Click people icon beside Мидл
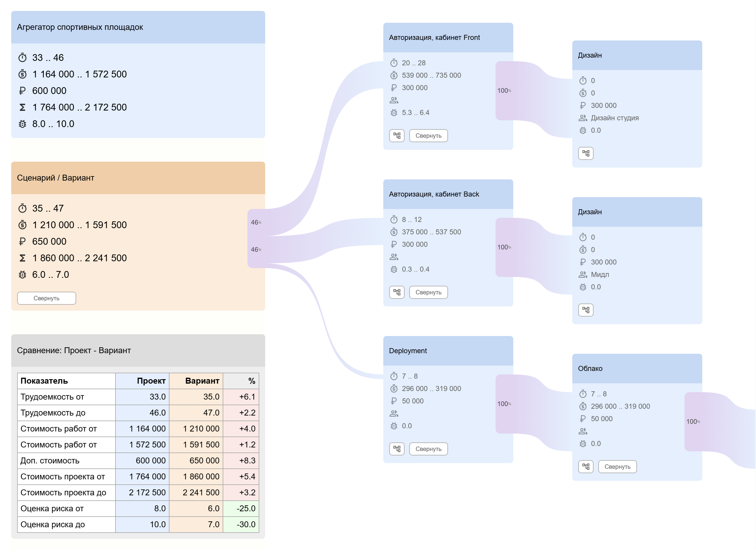 tap(583, 275)
